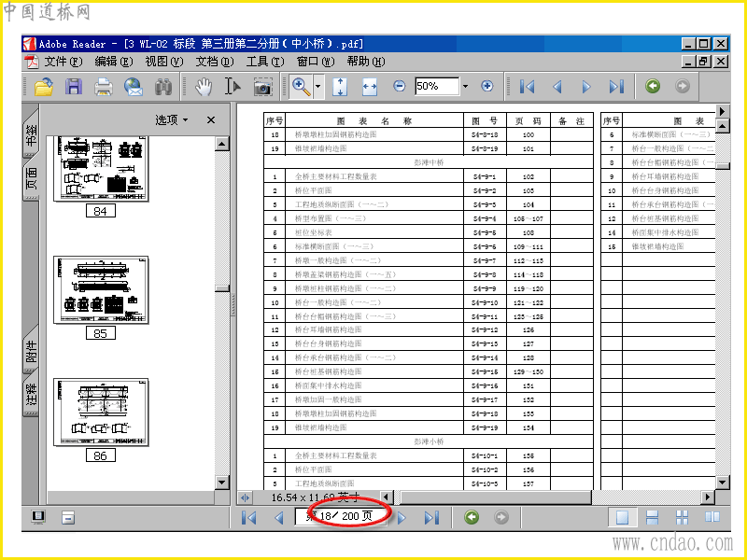Switch to the 页面 pages tab
Viewport: 747px width, 560px height.
[x=31, y=179]
